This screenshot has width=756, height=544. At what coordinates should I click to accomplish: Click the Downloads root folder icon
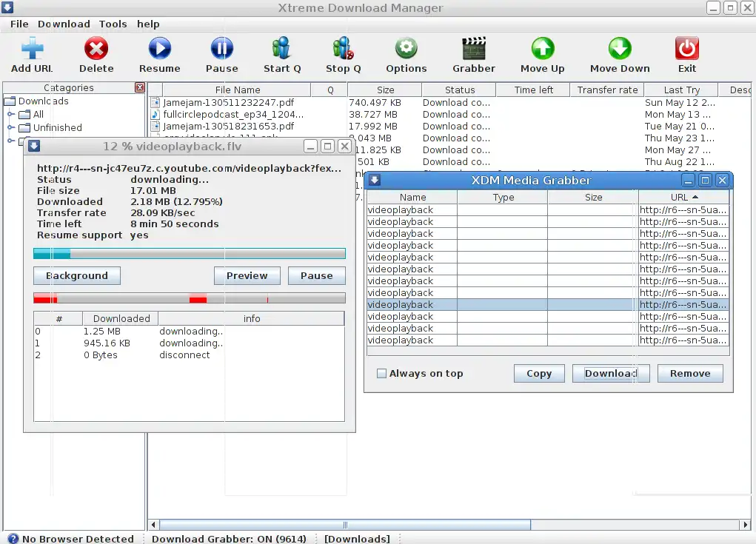click(10, 101)
